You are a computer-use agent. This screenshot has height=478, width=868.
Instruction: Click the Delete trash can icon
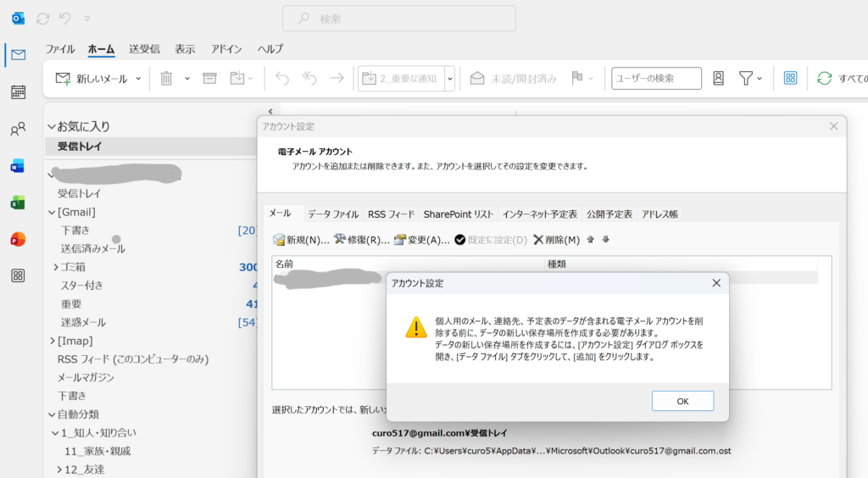[x=167, y=79]
